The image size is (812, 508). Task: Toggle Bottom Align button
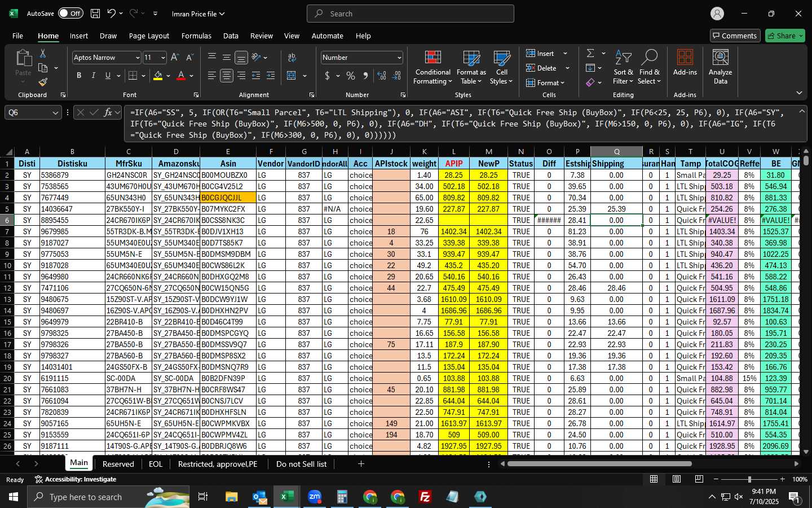click(241, 57)
